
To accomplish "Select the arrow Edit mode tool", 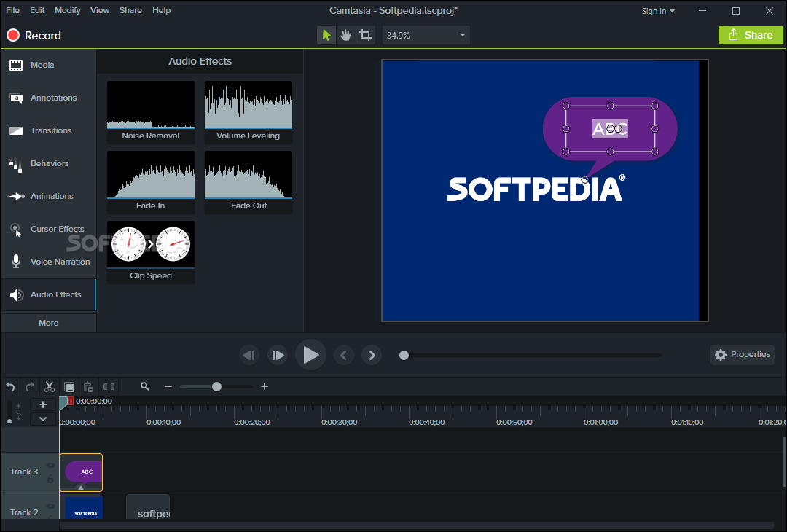I will coord(326,35).
